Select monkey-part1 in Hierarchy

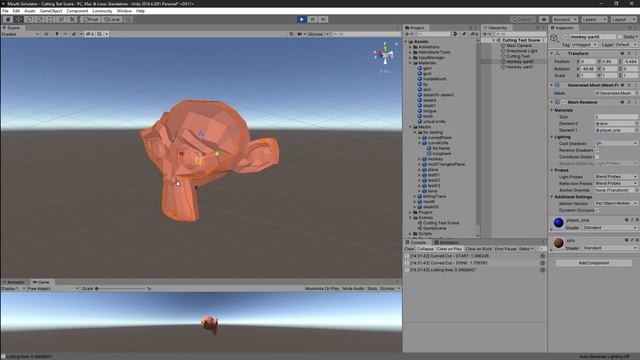519,67
